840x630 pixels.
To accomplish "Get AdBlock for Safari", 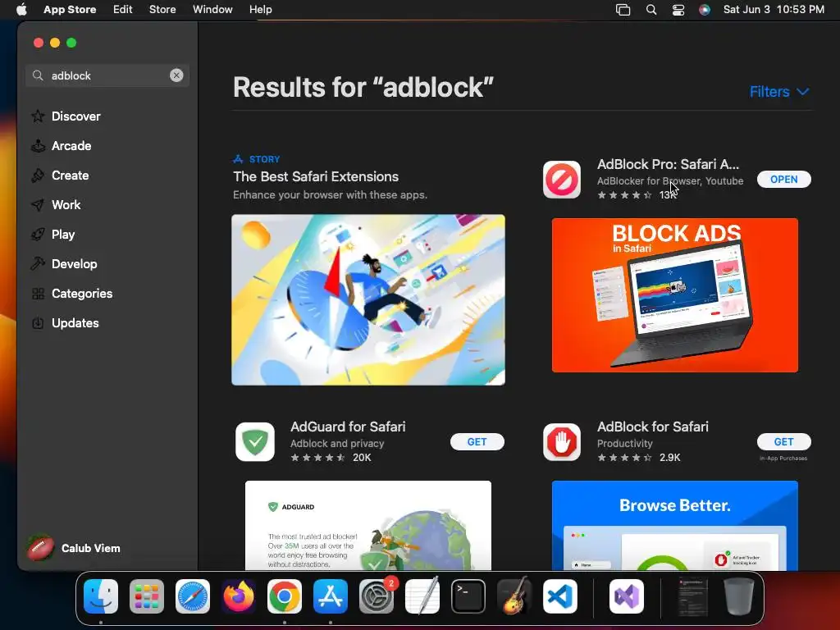I will click(x=783, y=441).
